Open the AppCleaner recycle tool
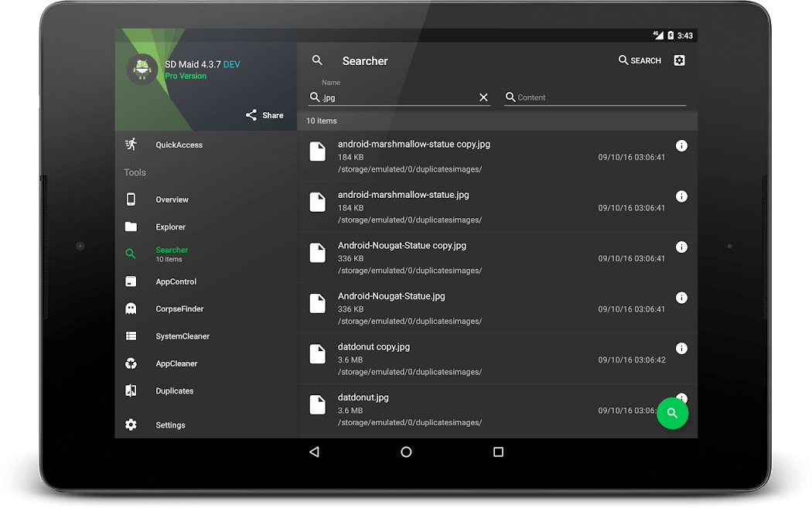 coord(176,363)
